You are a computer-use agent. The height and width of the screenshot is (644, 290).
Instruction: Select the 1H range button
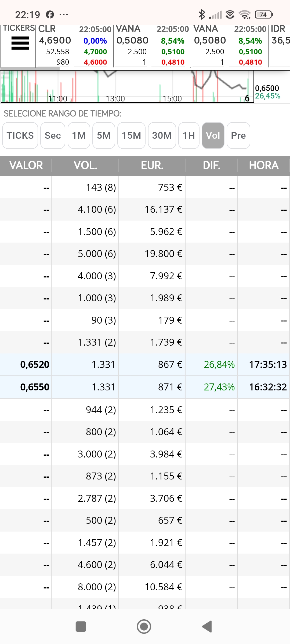point(189,136)
